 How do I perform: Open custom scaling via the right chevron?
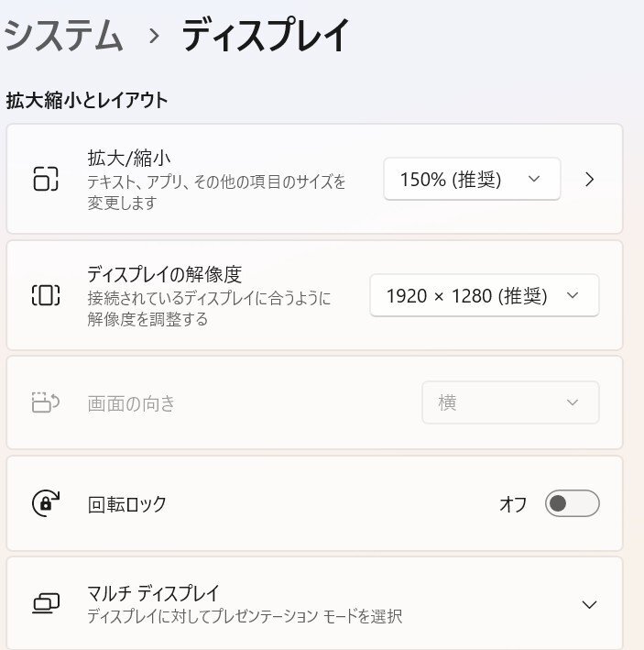589,179
